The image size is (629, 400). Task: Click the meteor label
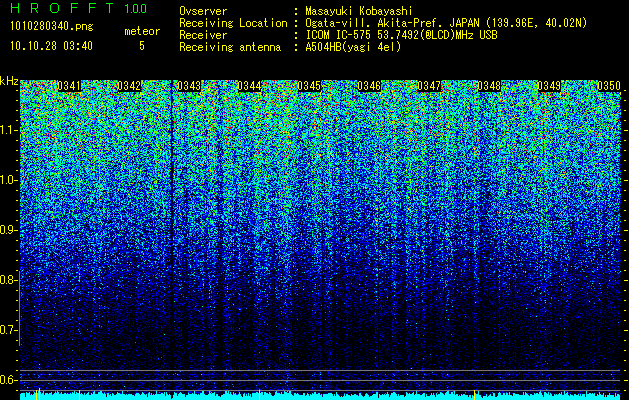point(142,31)
